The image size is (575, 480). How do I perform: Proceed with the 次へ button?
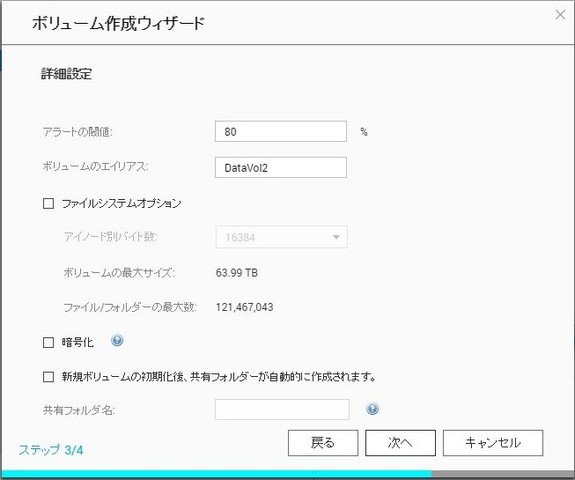400,443
